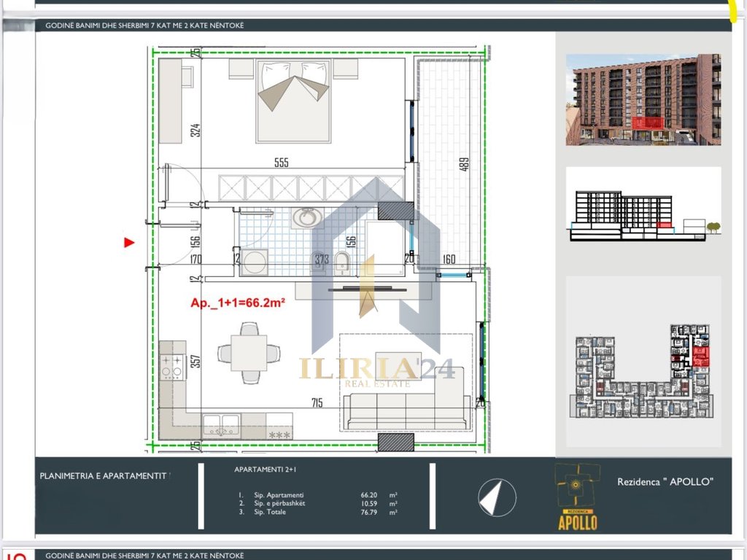Screen dimensions: 747x560
Task: Select the double kitchen sink
Action: 220,425
